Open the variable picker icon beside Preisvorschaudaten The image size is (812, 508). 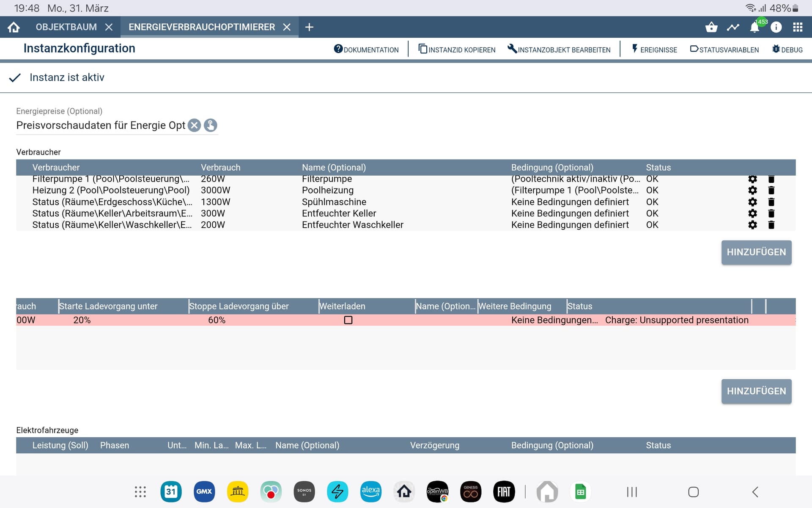[x=210, y=125]
